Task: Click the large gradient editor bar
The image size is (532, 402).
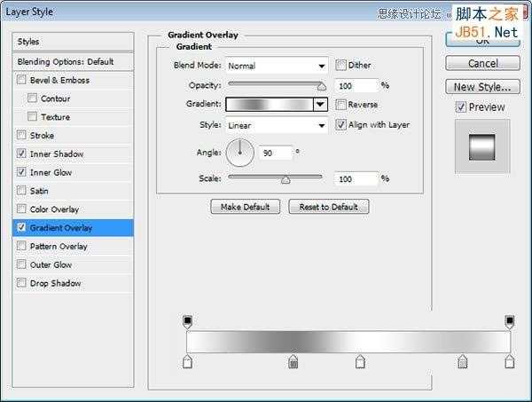Action: pos(348,342)
